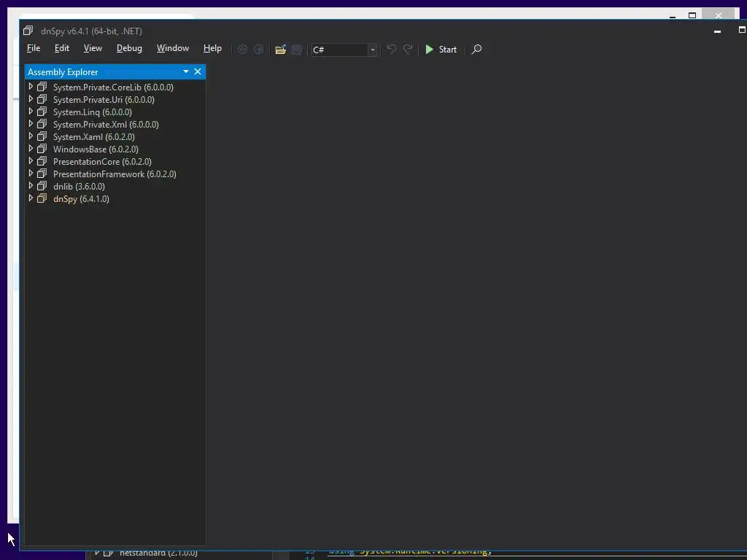Viewport: 747px width, 560px height.
Task: Open the View menu
Action: click(93, 49)
